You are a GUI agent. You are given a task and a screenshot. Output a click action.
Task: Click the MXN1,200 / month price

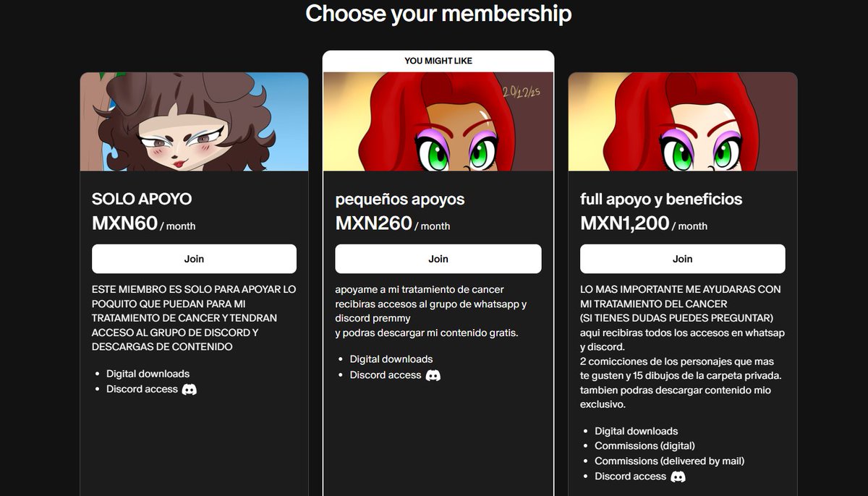click(644, 223)
